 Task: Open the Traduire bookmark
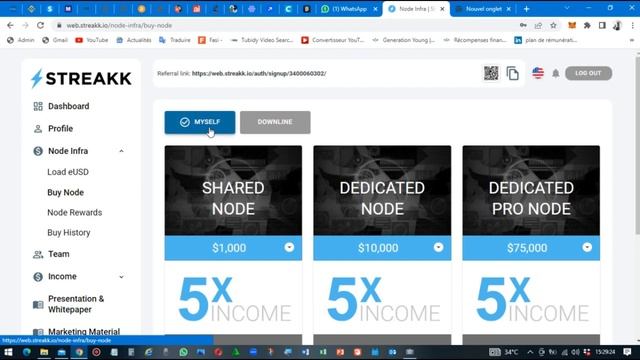[x=175, y=40]
